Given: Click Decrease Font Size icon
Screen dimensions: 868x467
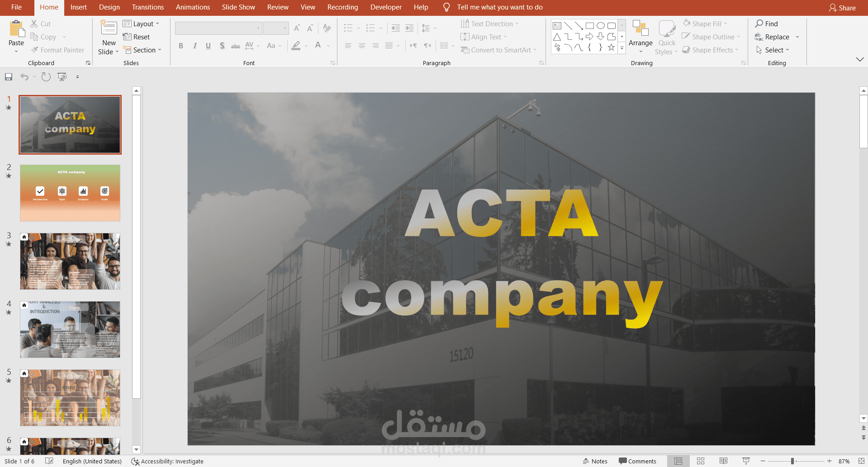Looking at the screenshot, I should (x=310, y=28).
